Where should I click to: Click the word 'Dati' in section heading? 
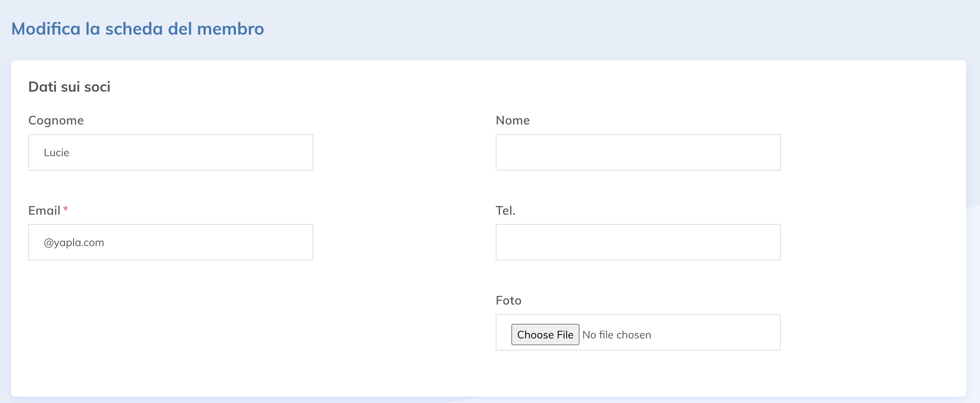[x=42, y=87]
